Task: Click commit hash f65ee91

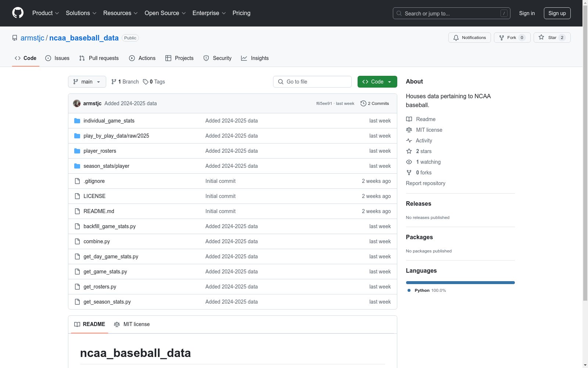Action: [x=324, y=103]
